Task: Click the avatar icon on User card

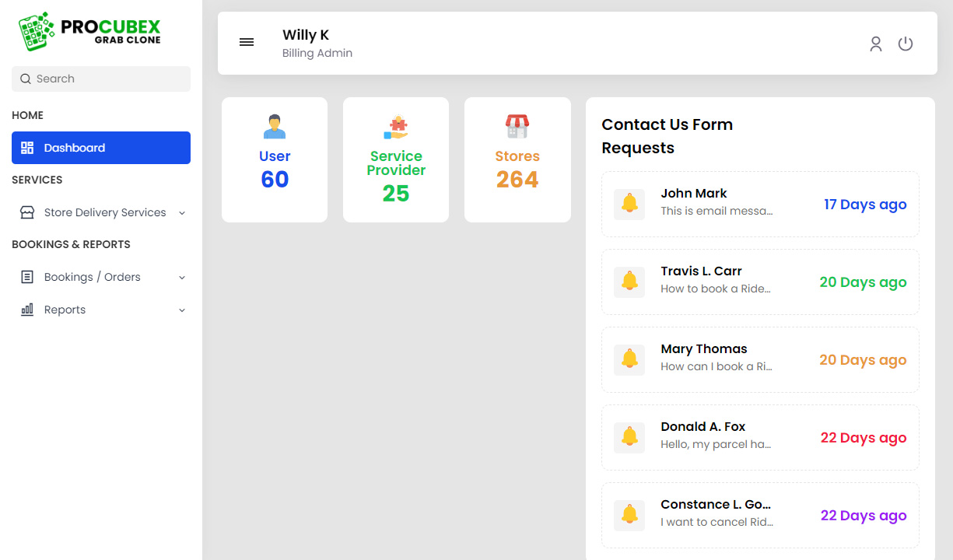Action: click(x=275, y=127)
